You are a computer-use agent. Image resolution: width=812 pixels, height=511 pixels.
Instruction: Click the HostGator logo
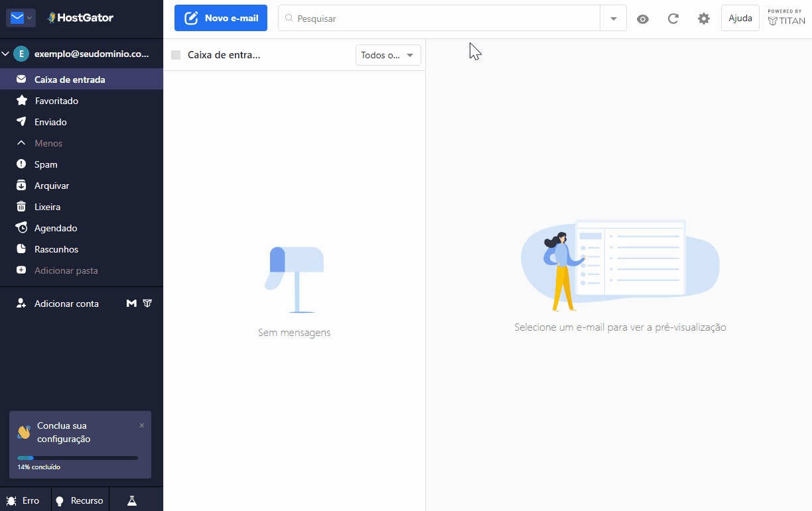pos(80,18)
